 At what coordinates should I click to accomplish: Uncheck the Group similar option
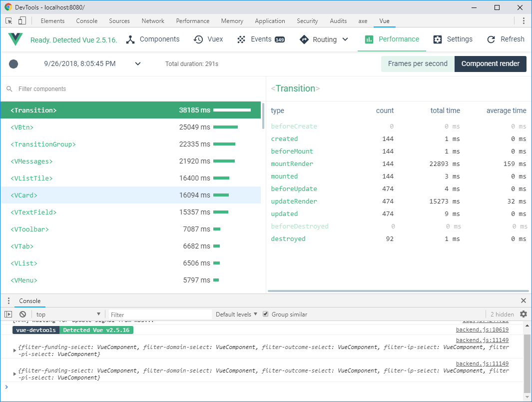click(x=265, y=314)
